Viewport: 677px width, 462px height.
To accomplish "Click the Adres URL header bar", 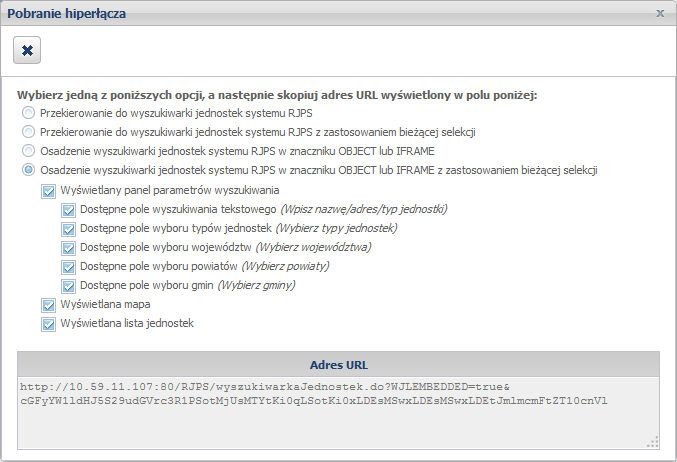I will coord(338,363).
